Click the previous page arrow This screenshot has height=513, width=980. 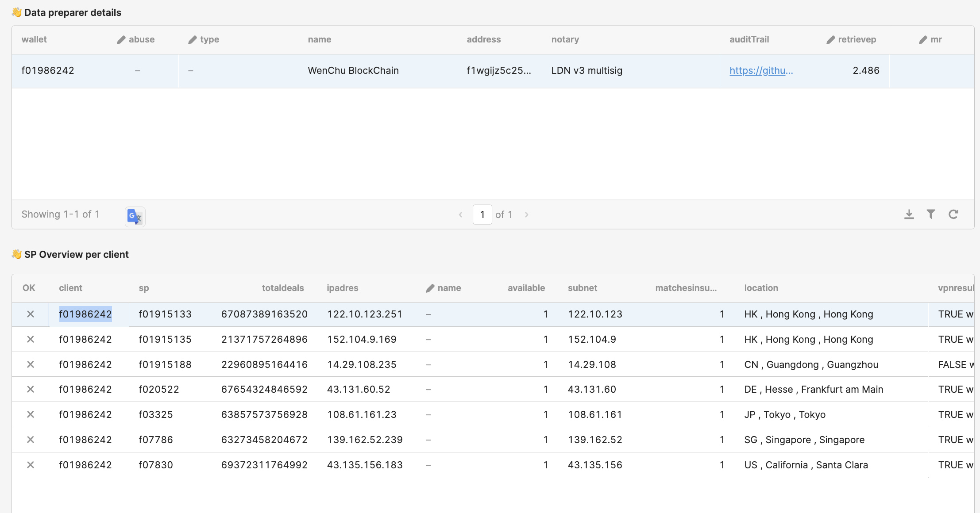pos(460,214)
